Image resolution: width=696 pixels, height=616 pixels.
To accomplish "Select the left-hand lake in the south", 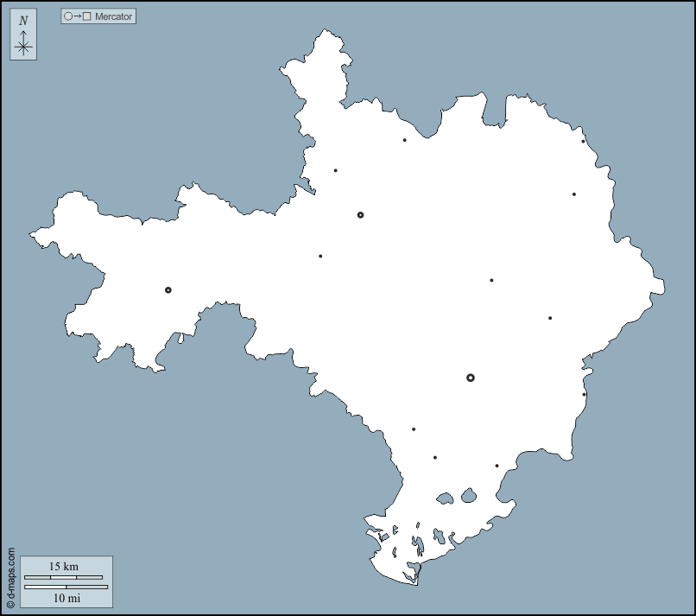I will tap(446, 499).
